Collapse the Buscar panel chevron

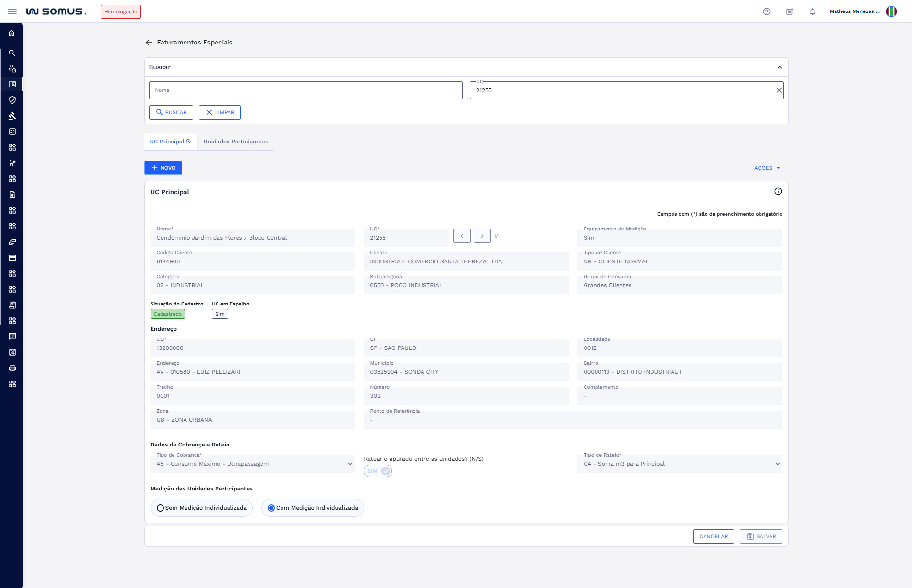[x=779, y=68]
